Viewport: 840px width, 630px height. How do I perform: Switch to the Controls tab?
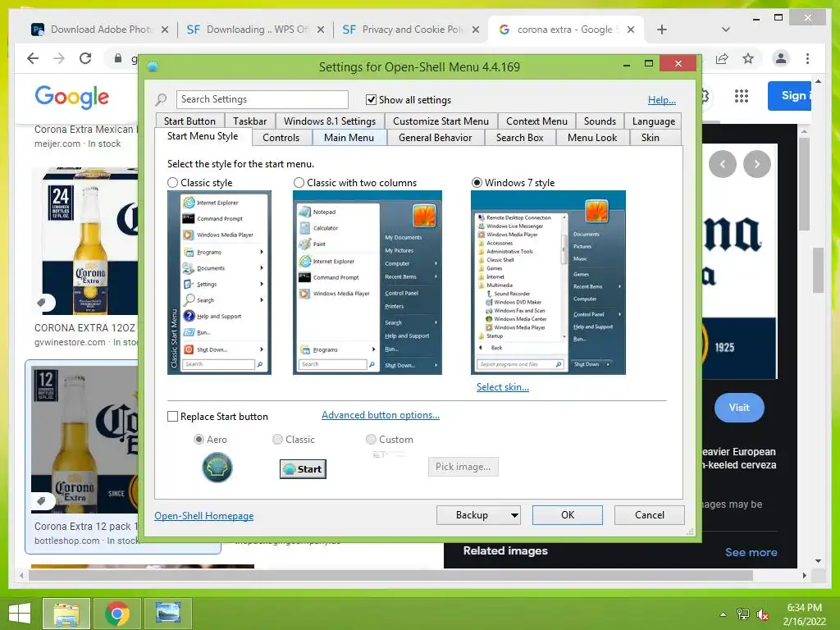point(281,138)
